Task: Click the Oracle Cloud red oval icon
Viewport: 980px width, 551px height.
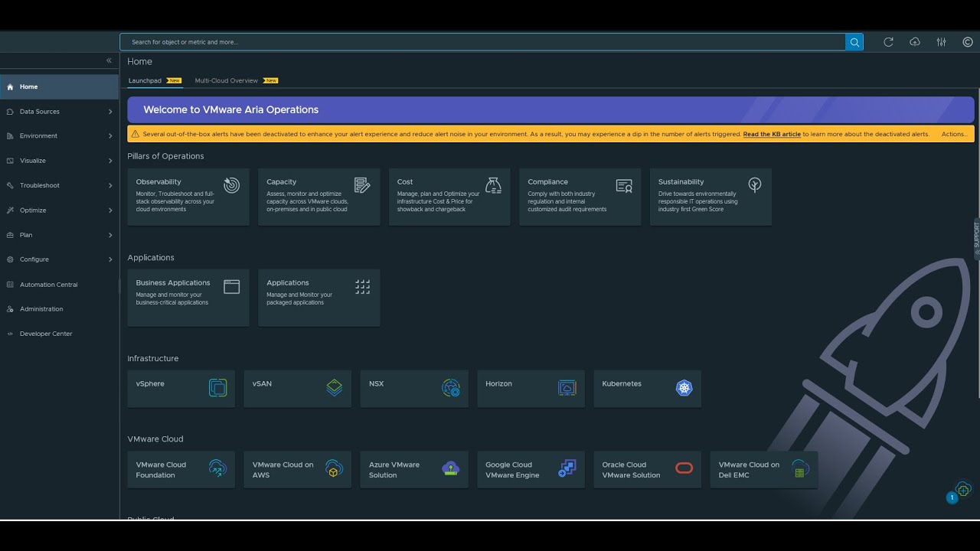Action: pos(684,468)
